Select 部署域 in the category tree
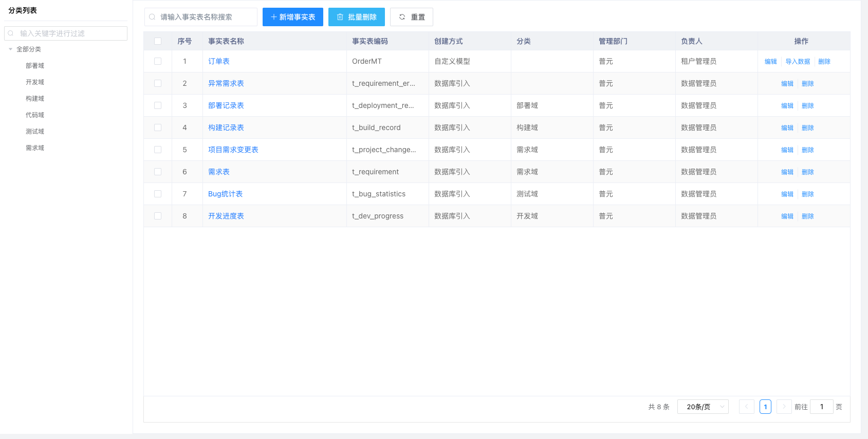 (x=35, y=66)
